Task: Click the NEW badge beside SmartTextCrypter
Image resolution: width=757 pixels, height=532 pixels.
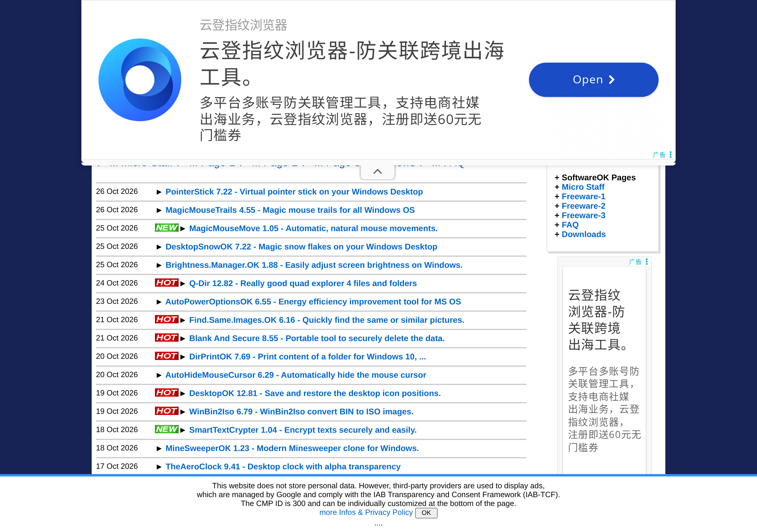Action: 166,429
